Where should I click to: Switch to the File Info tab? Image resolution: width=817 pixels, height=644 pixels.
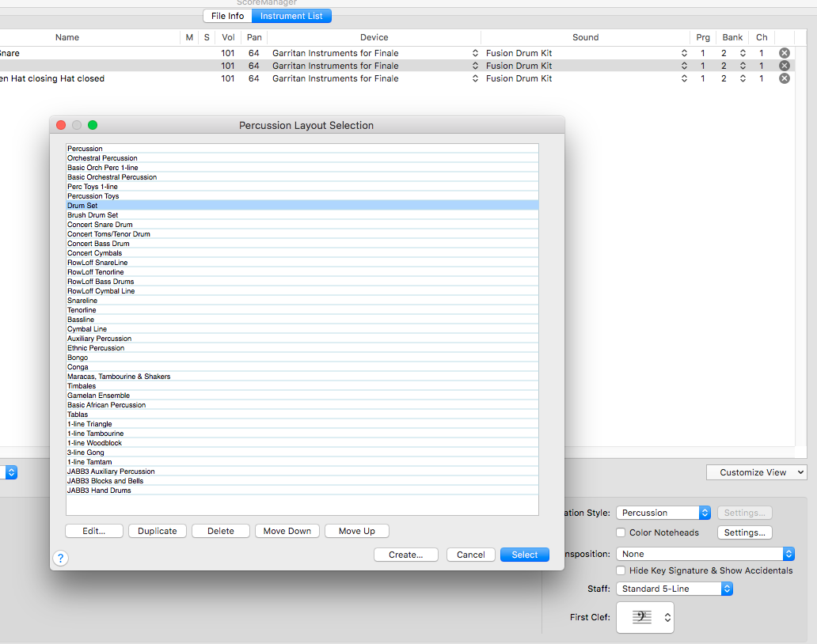point(227,16)
